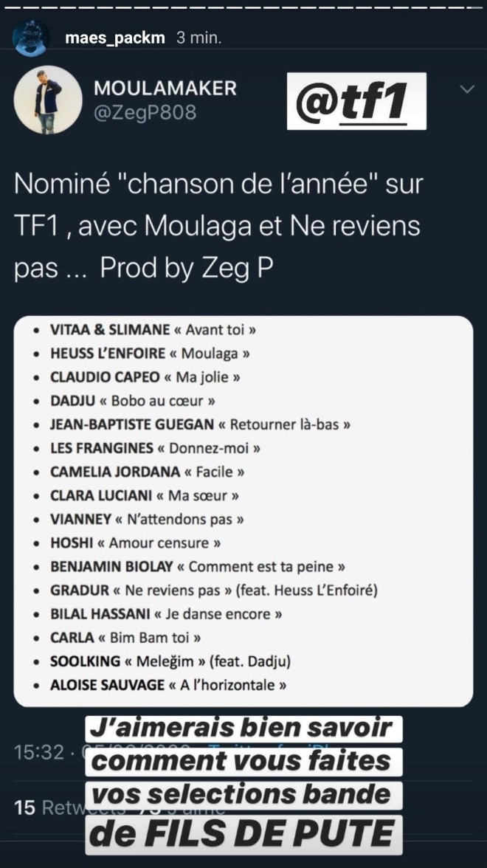487x868 pixels.
Task: Tap the @tf1 mention sticker
Action: [x=358, y=103]
